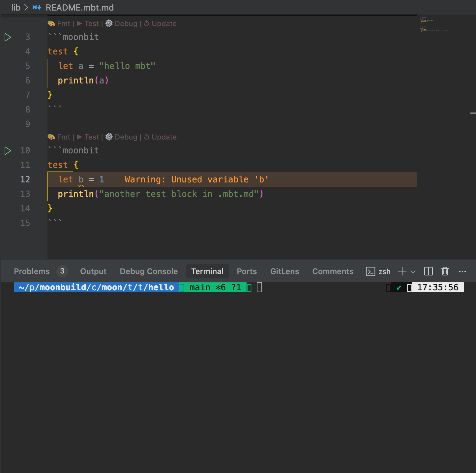Click the new terminal plus icon

402,271
